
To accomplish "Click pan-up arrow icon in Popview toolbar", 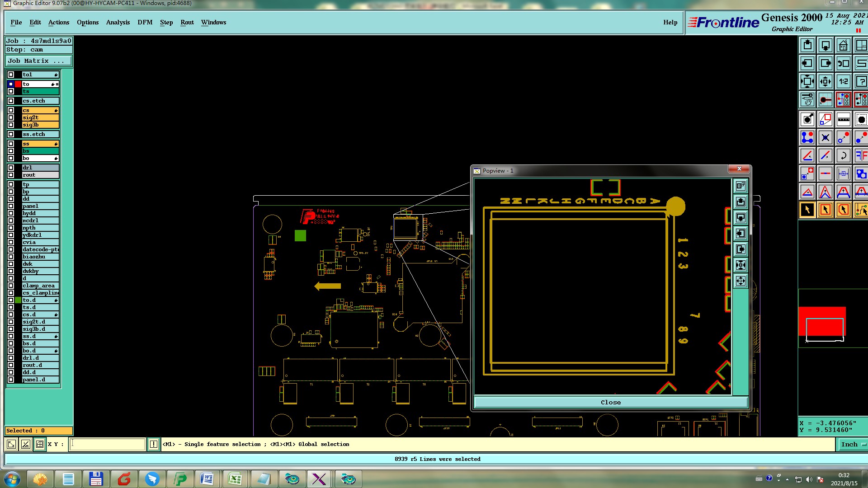I will pyautogui.click(x=741, y=202).
